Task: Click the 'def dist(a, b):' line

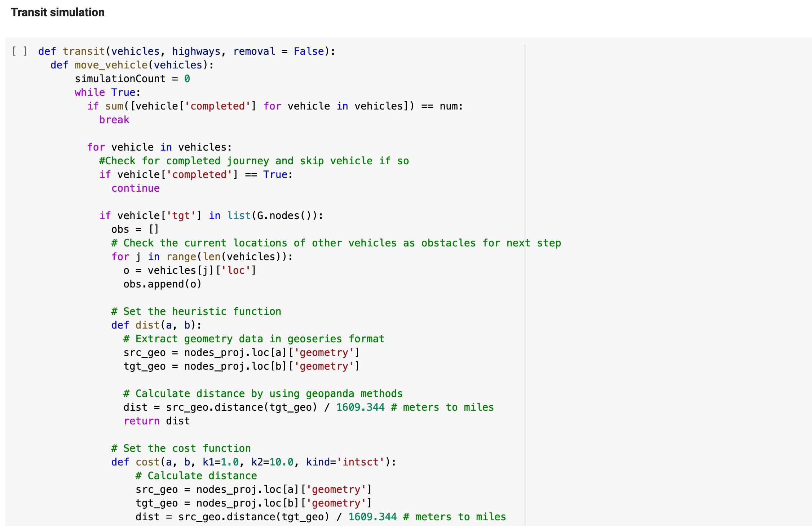Action: click(x=156, y=325)
